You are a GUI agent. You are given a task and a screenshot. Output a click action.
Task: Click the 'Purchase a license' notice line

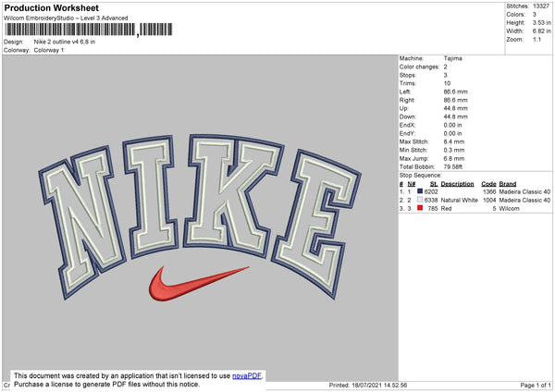pos(107,385)
